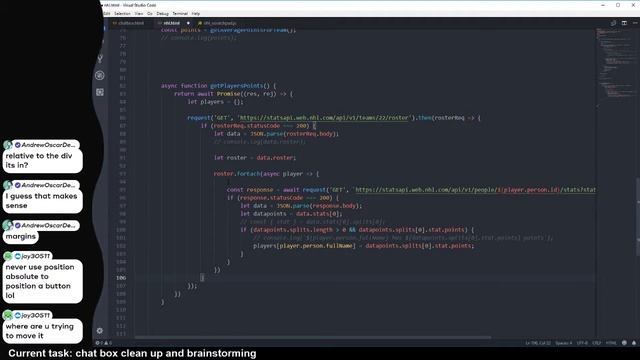Viewport: 640px width, 360px height.
Task: Click chat message 'margins'
Action: pos(21,236)
